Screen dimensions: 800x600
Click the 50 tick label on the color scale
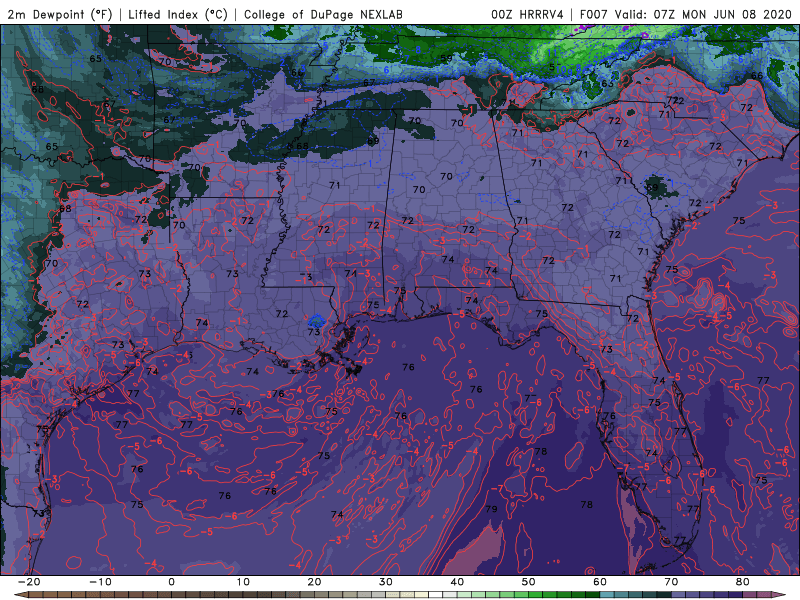coord(529,582)
